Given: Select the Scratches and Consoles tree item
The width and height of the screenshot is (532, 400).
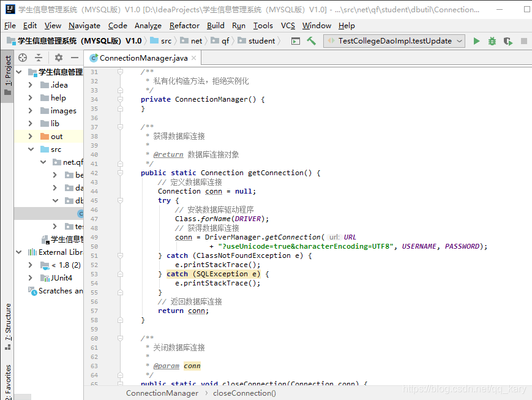Looking at the screenshot, I should tap(56, 291).
